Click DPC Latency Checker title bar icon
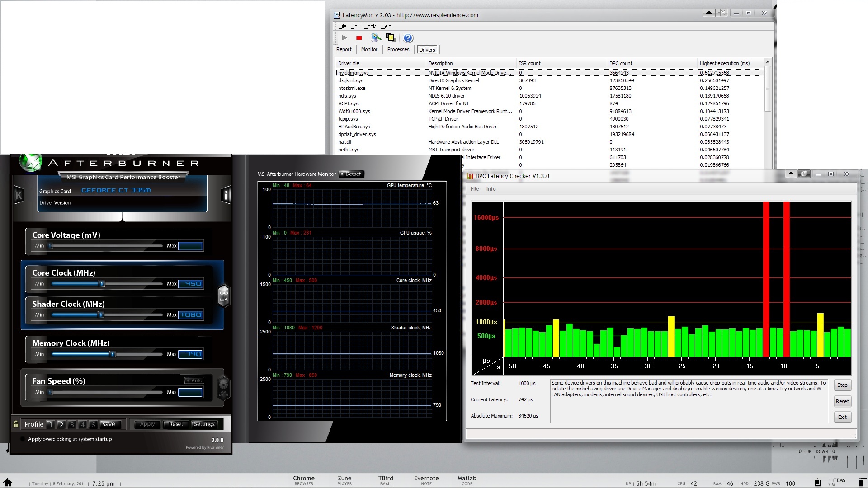 coord(470,176)
